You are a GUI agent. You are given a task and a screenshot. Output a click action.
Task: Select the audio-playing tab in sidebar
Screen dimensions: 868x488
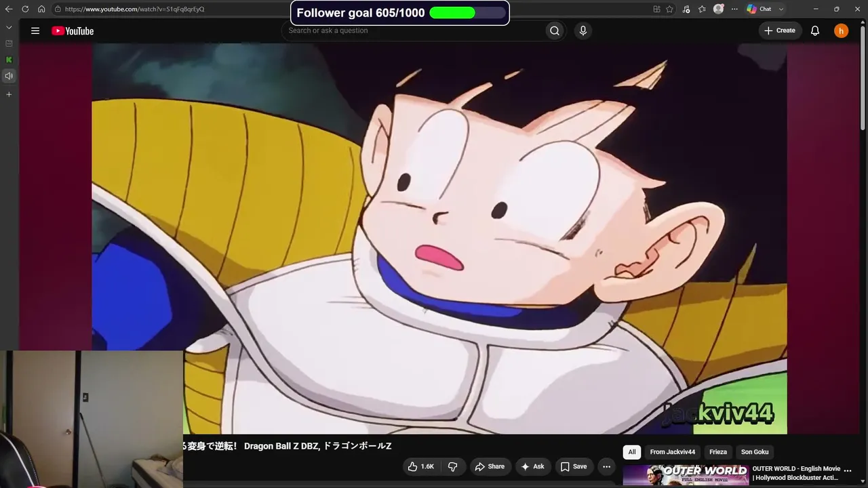tap(9, 76)
